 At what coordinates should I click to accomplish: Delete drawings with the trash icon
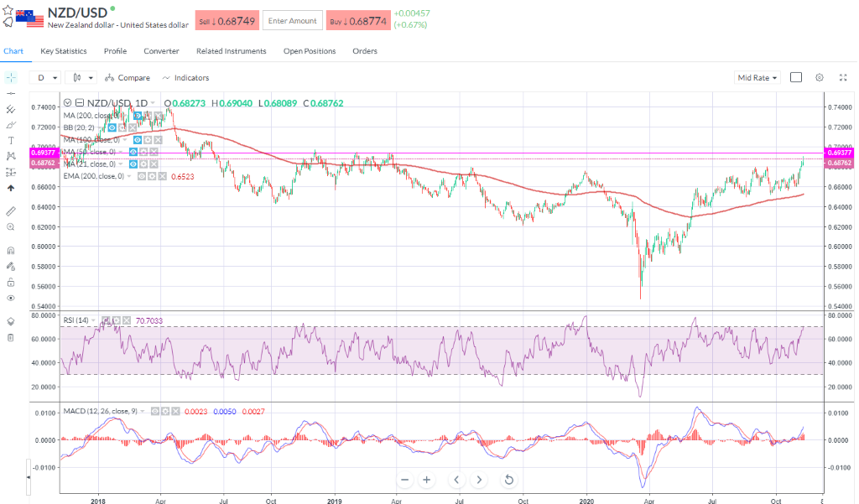pyautogui.click(x=11, y=337)
